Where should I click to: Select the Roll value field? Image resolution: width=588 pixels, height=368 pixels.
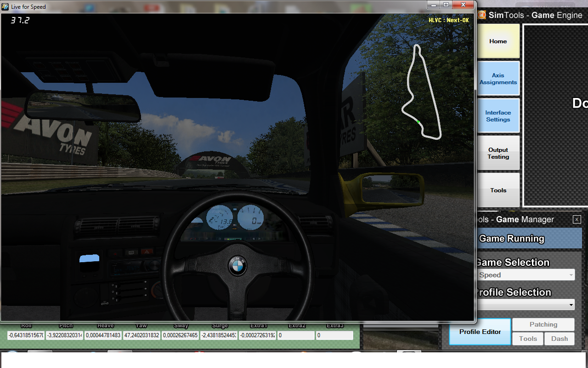(26, 335)
